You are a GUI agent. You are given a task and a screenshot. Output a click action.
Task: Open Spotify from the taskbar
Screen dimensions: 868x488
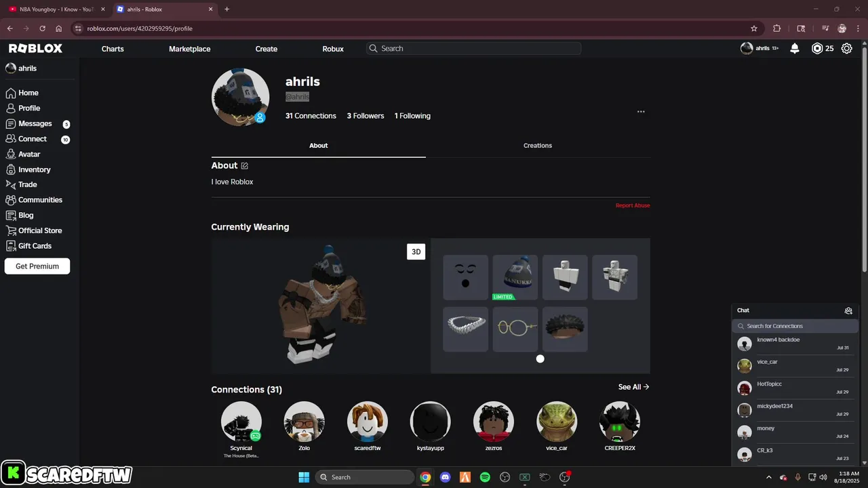[485, 477]
